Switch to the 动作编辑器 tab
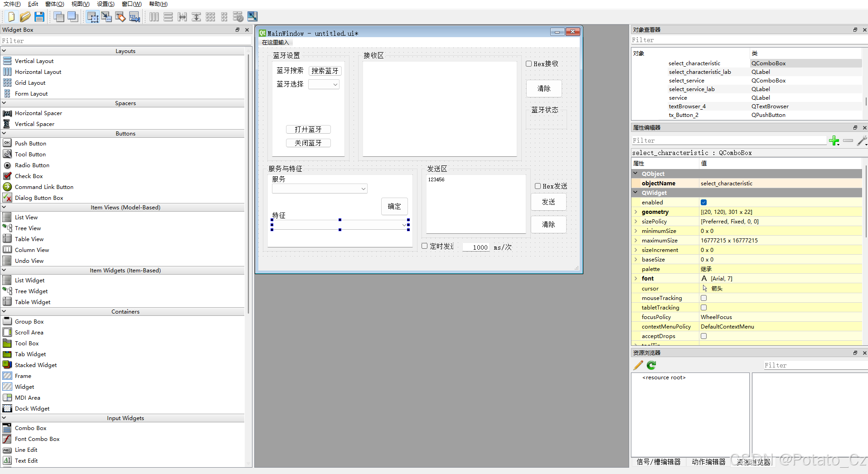Image resolution: width=868 pixels, height=474 pixels. pyautogui.click(x=708, y=462)
